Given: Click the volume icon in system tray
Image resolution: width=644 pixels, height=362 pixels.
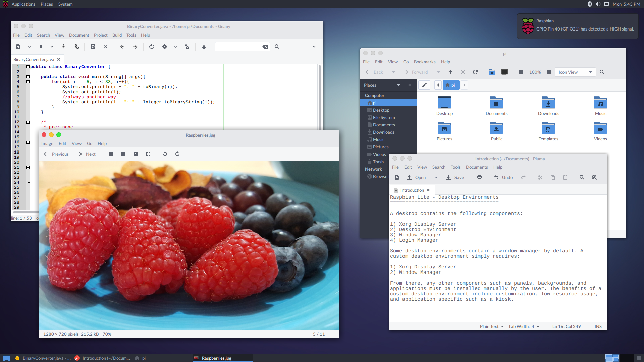Looking at the screenshot, I should click(598, 4).
